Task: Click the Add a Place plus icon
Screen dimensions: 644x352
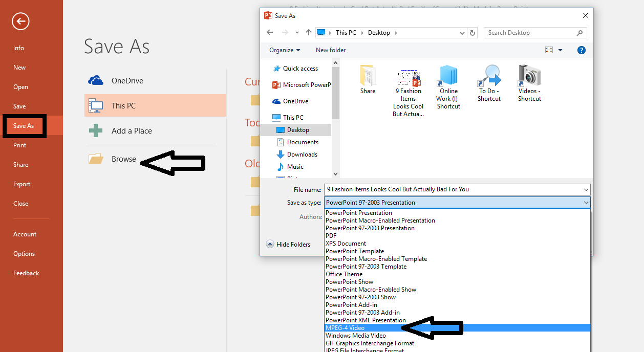Action: (x=96, y=130)
